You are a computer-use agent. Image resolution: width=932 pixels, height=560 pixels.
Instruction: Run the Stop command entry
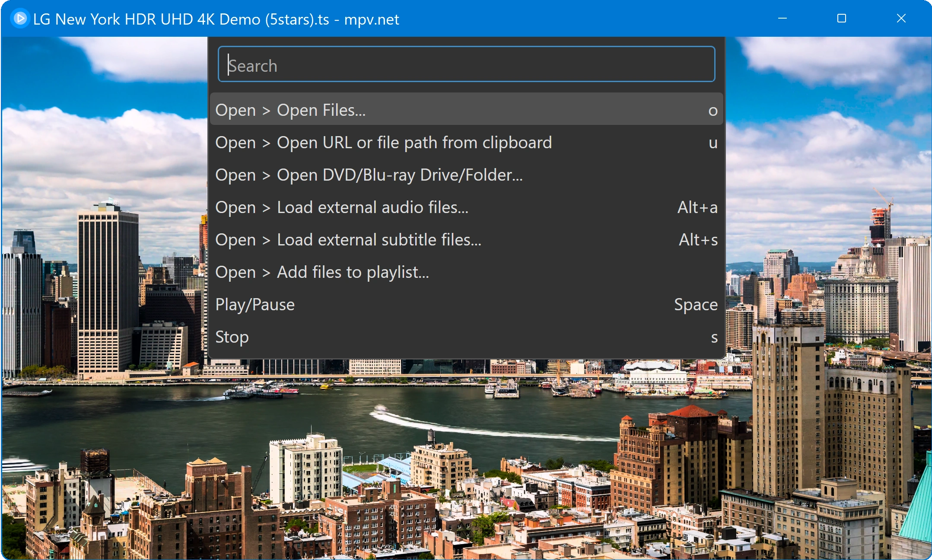point(232,337)
